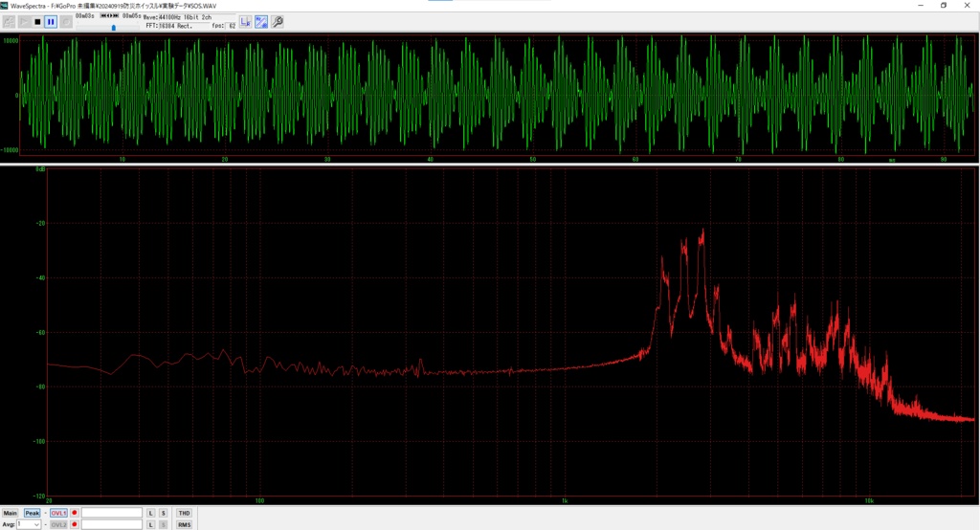Click the OVL1 overlay name field
This screenshot has height=530, width=980.
click(x=112, y=513)
